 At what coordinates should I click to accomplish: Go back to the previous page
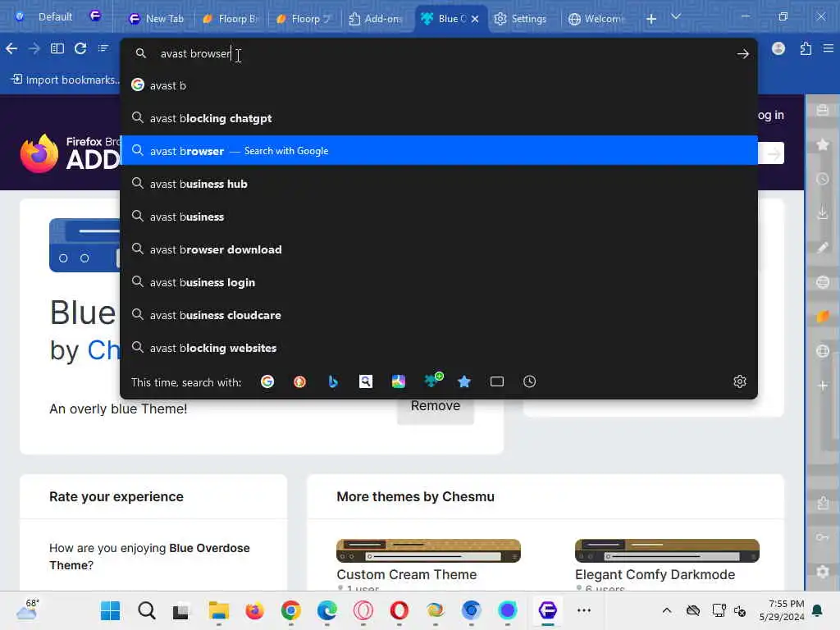coord(11,48)
